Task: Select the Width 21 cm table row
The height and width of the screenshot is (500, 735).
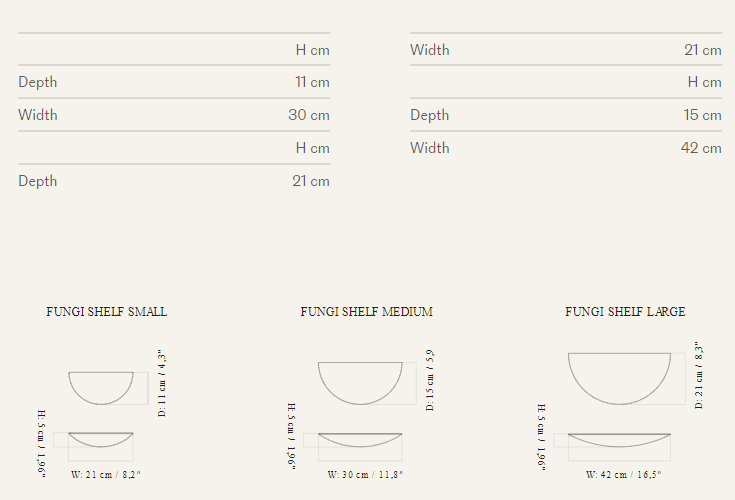Action: [565, 50]
